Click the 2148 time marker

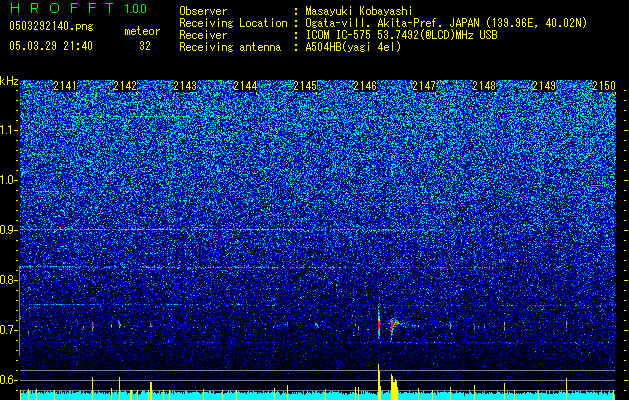pos(484,86)
